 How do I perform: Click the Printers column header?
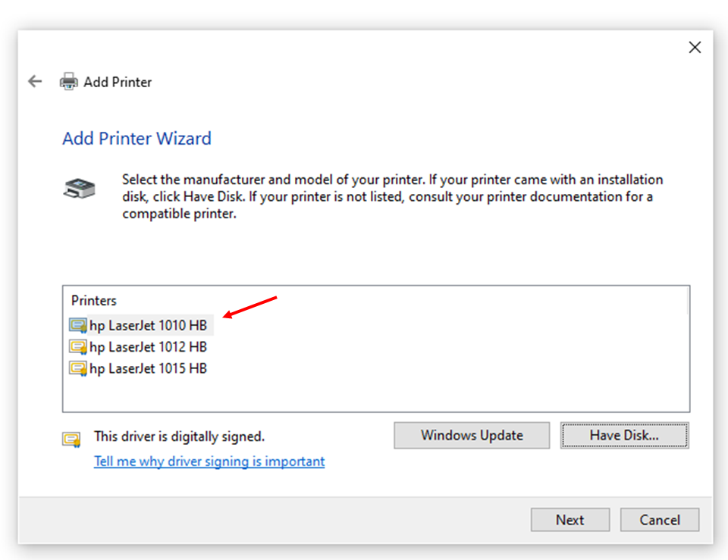click(x=94, y=301)
